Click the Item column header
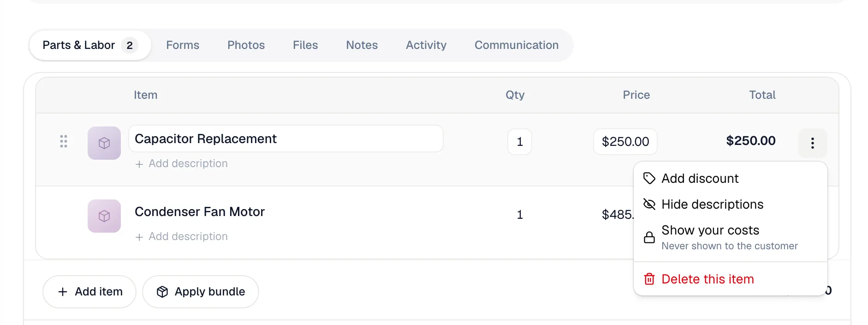The height and width of the screenshot is (325, 868). 146,95
